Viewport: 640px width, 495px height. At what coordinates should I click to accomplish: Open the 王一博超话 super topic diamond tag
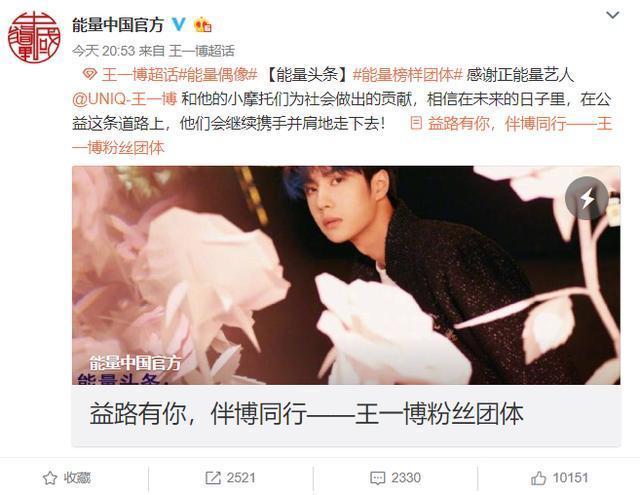coord(130,75)
